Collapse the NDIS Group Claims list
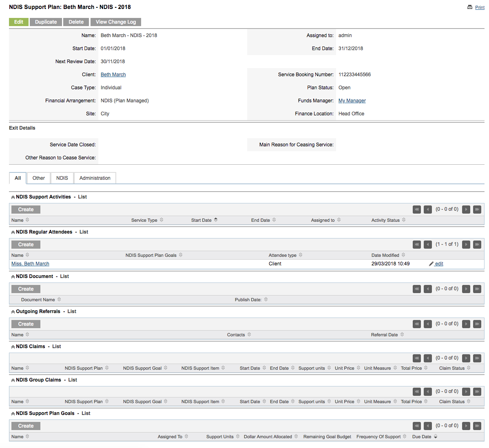The image size is (489, 448). coord(13,380)
